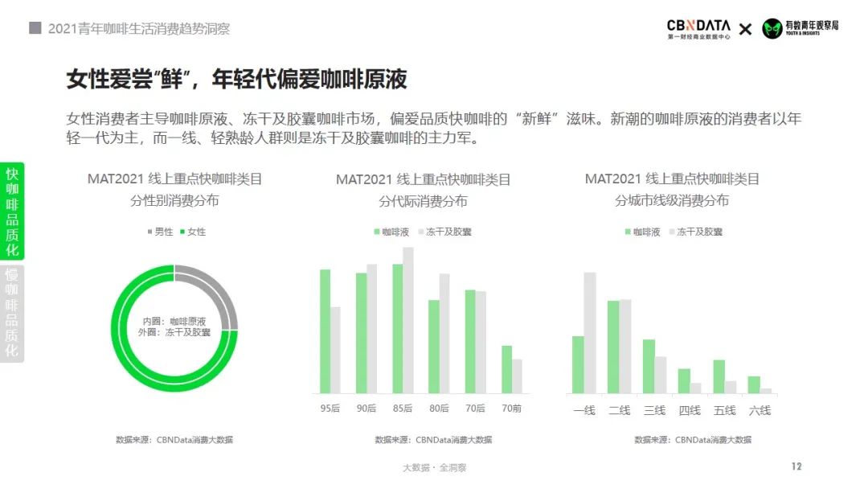Click 冻干及胶囊 legend in city tier chart
This screenshot has width=868, height=489.
696,232
